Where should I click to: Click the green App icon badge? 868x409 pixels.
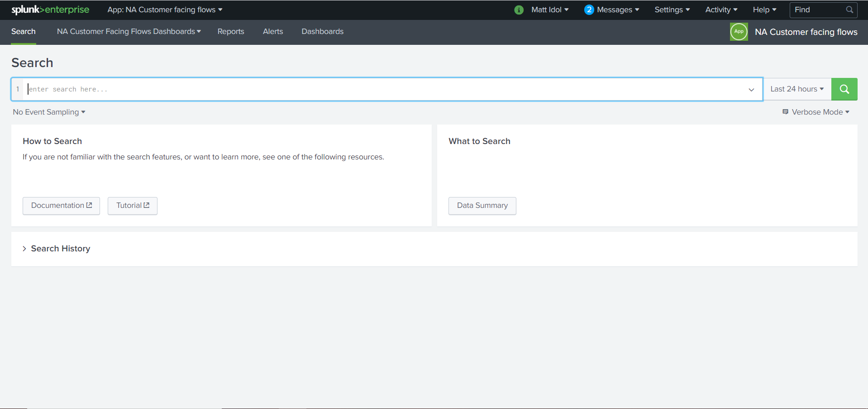(x=739, y=32)
